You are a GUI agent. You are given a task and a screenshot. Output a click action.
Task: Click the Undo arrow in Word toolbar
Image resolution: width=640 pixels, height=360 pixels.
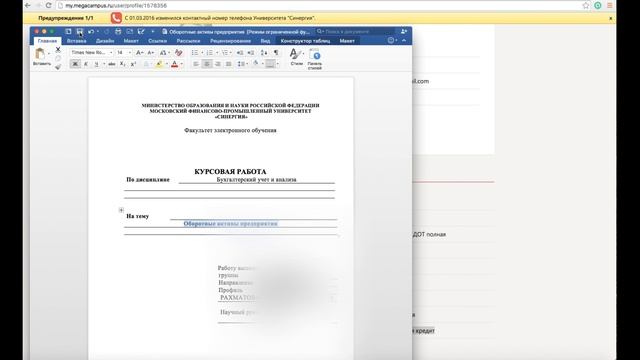91,31
